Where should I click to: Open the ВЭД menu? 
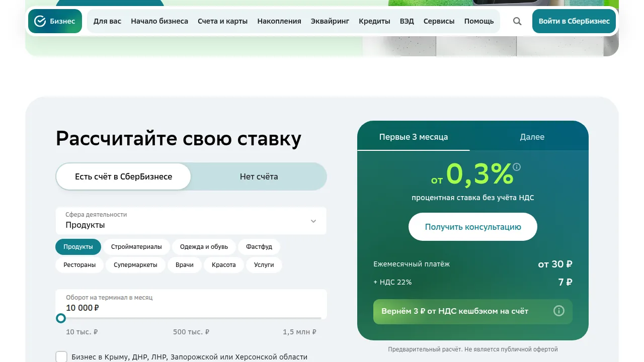pos(407,21)
